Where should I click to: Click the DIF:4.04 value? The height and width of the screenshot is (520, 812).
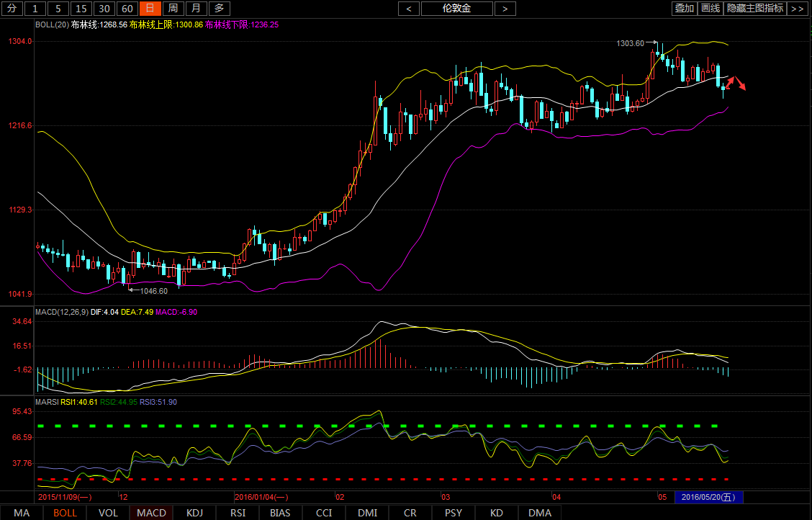pos(105,312)
